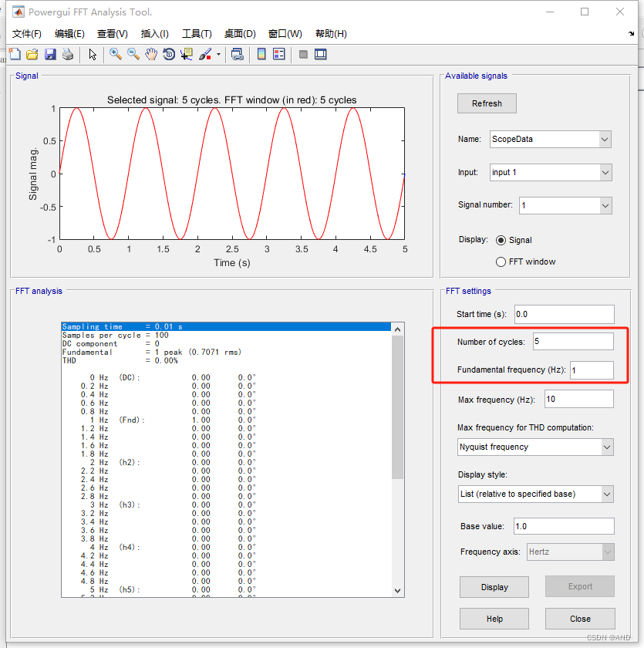Insert a colorbar into the plot
This screenshot has height=648, width=644.
(x=260, y=54)
